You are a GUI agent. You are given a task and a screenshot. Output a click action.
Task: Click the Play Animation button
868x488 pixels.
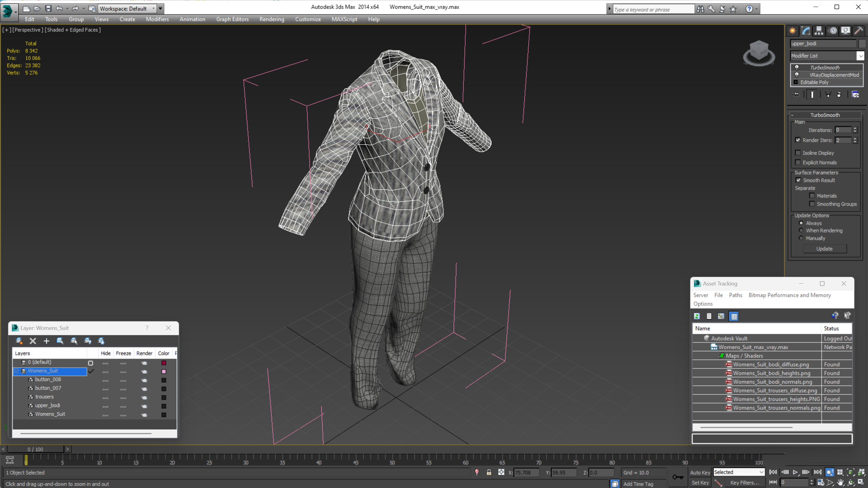pyautogui.click(x=795, y=472)
